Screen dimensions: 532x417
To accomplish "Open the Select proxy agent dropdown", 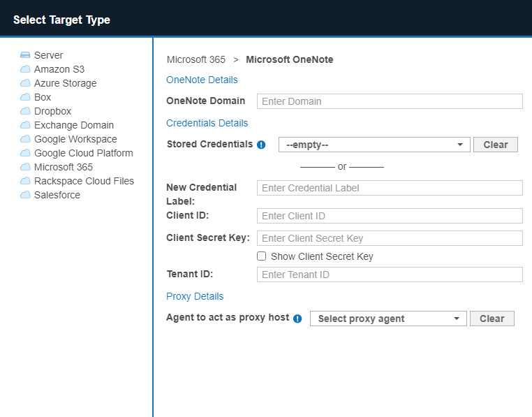I will point(388,319).
